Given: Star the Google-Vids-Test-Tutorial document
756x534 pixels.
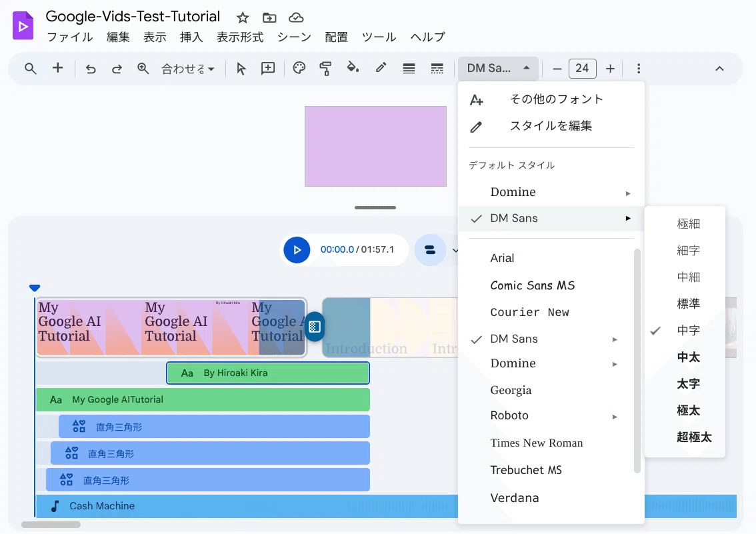Looking at the screenshot, I should 243,18.
